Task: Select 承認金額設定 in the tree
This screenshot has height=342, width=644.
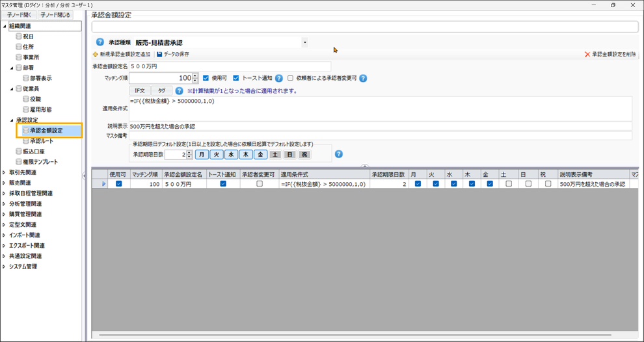Action: coord(46,131)
